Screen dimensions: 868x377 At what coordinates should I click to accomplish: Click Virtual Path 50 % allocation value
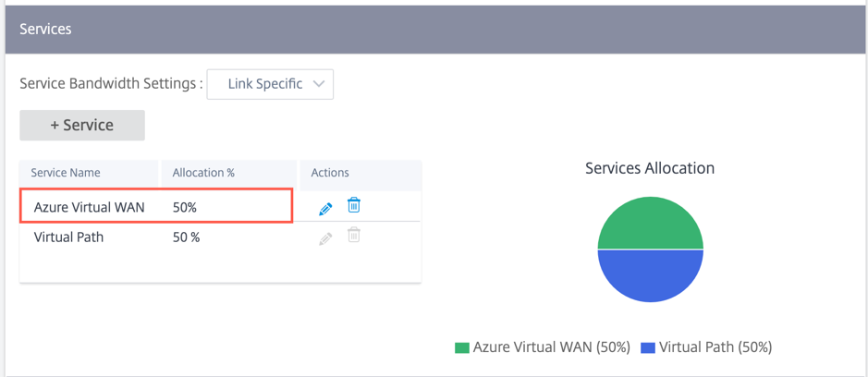(186, 237)
